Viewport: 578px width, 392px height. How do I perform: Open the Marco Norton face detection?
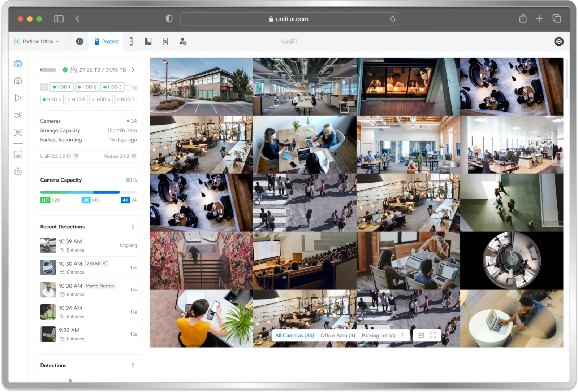pyautogui.click(x=89, y=290)
